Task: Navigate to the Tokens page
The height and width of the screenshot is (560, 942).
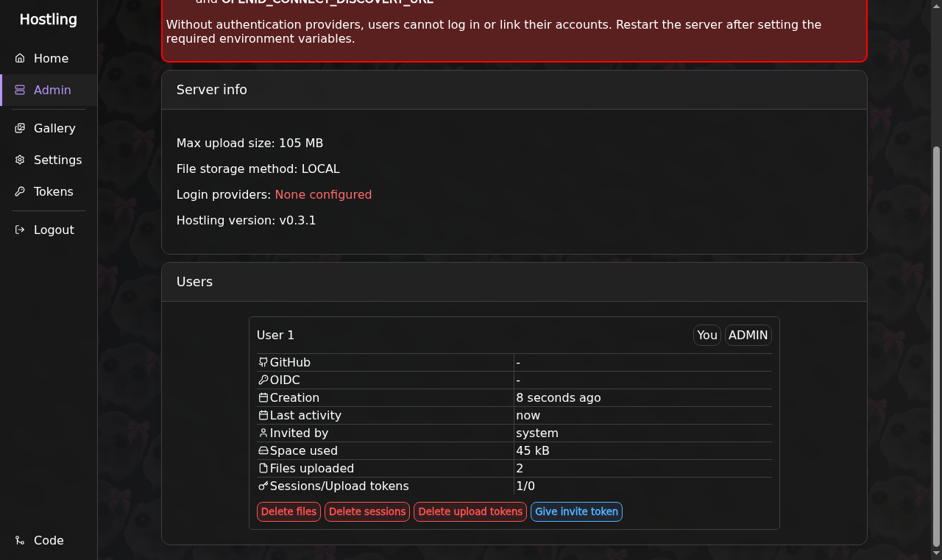Action: pyautogui.click(x=49, y=191)
